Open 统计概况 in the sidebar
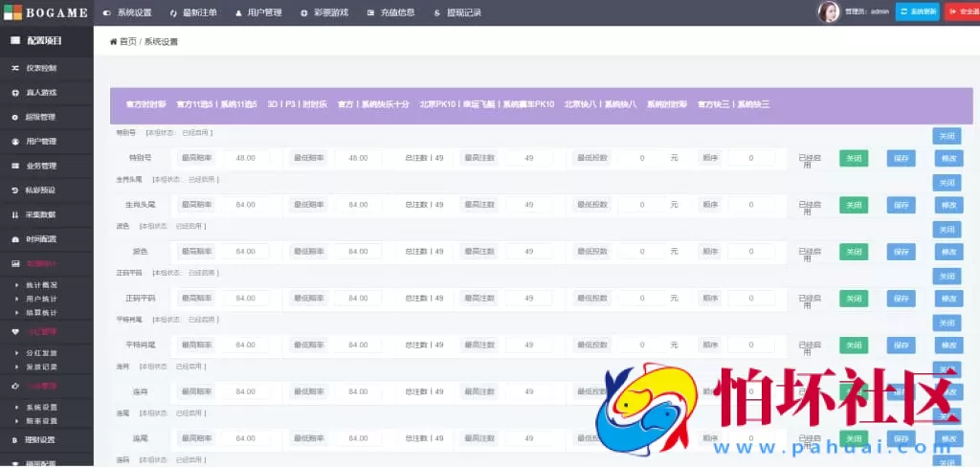Viewport: 980px width, 468px height. 42,285
